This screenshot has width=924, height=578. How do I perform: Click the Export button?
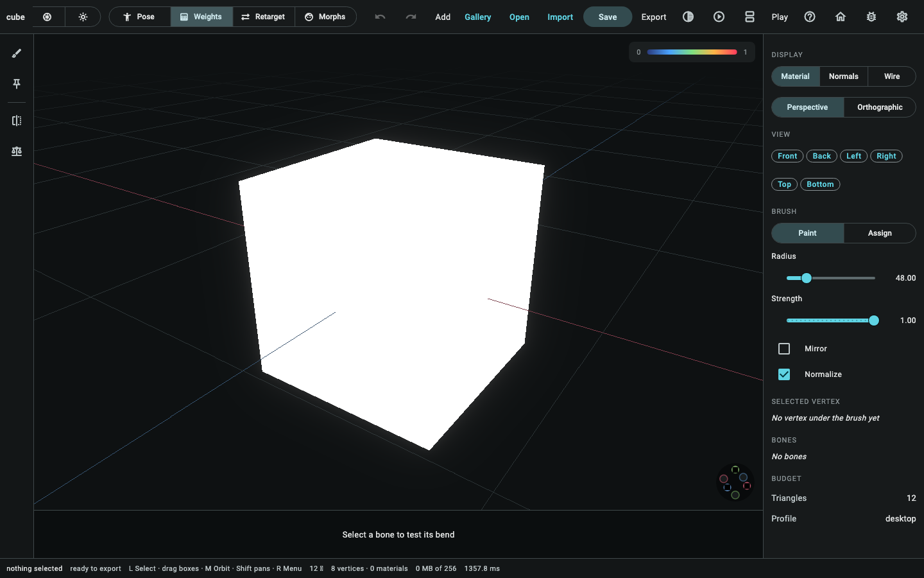coord(654,17)
